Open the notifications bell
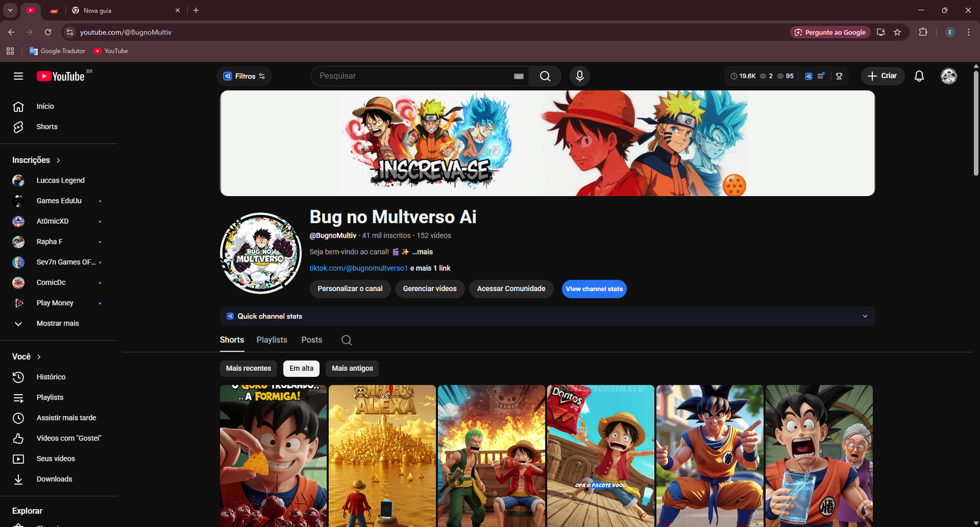Viewport: 980px width, 527px height. (919, 76)
